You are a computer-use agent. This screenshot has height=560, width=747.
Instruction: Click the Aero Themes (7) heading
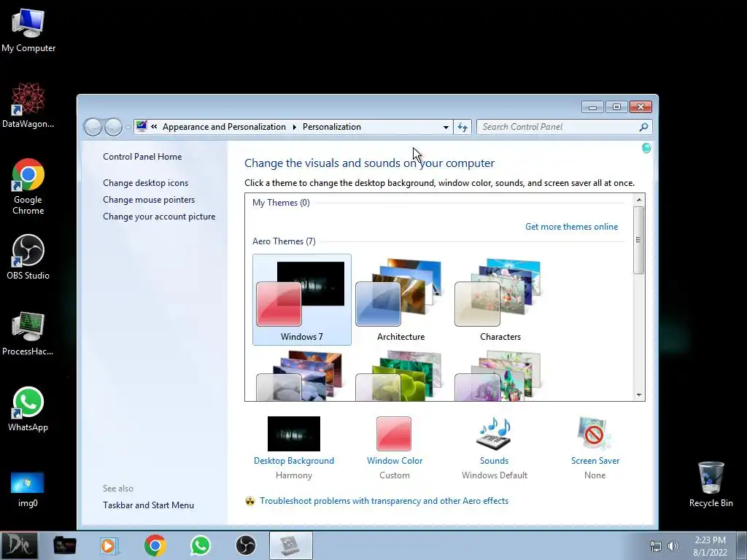[284, 241]
